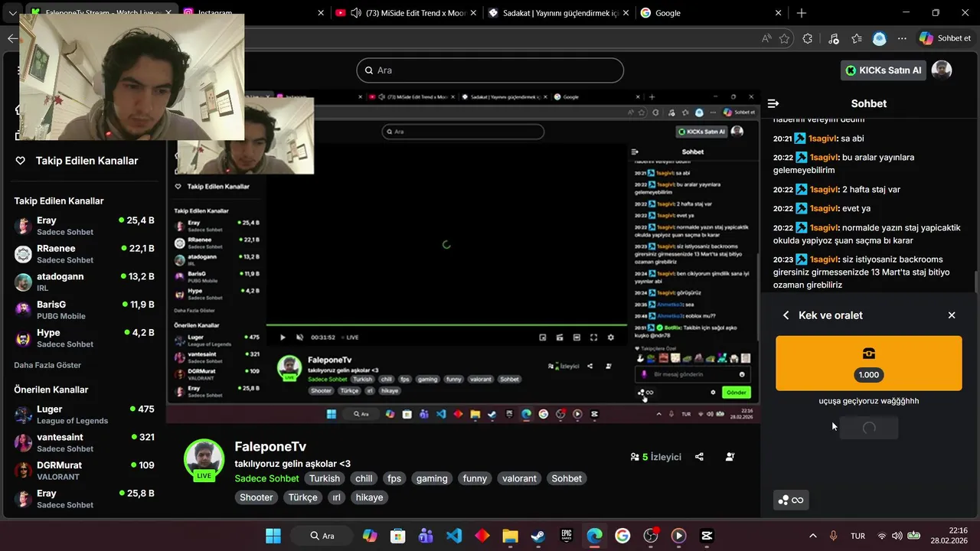Screen dimensions: 980x551
Task: Open the DGRMurat VALORANT channel
Action: pos(84,471)
